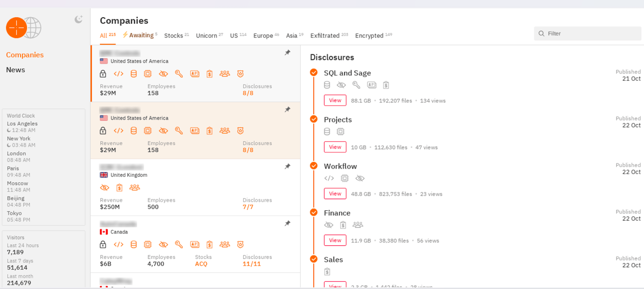Pin the United Kingdom company card
The width and height of the screenshot is (644, 289).
287,166
